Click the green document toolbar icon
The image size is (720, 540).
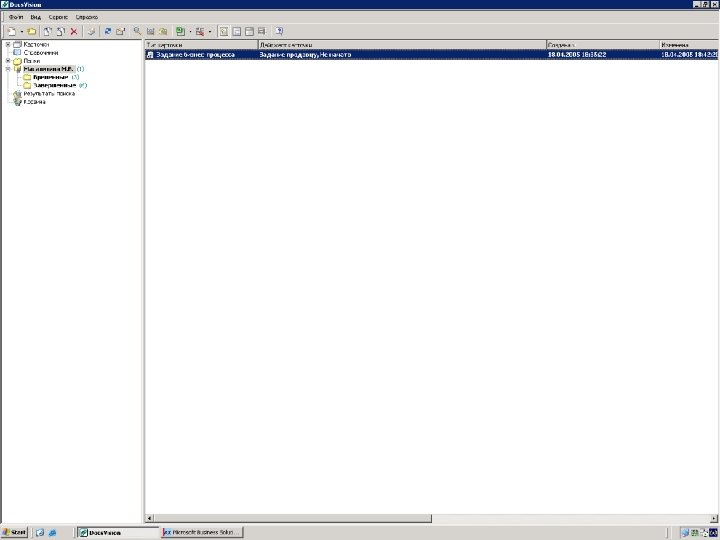pos(180,31)
